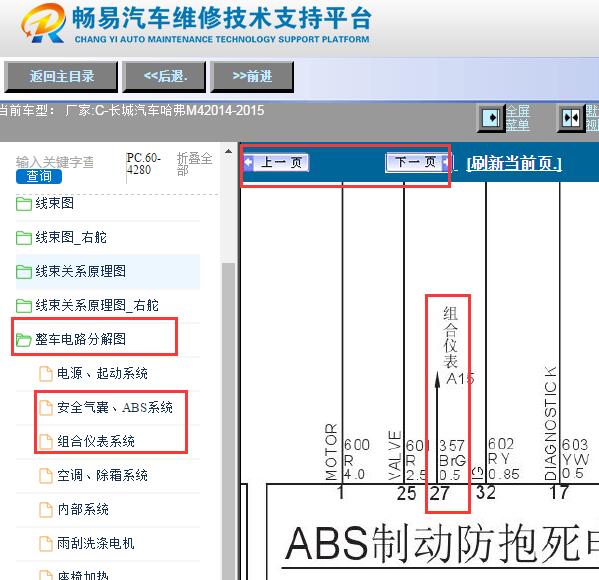Image resolution: width=599 pixels, height=580 pixels.
Task: Click wire 600 R 4.0 label
Action: coord(356,459)
